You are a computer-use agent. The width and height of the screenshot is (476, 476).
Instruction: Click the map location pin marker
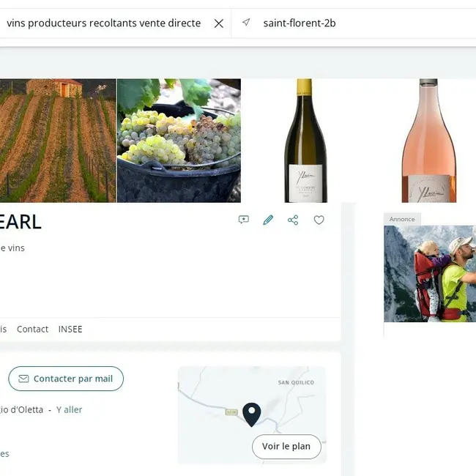point(252,414)
